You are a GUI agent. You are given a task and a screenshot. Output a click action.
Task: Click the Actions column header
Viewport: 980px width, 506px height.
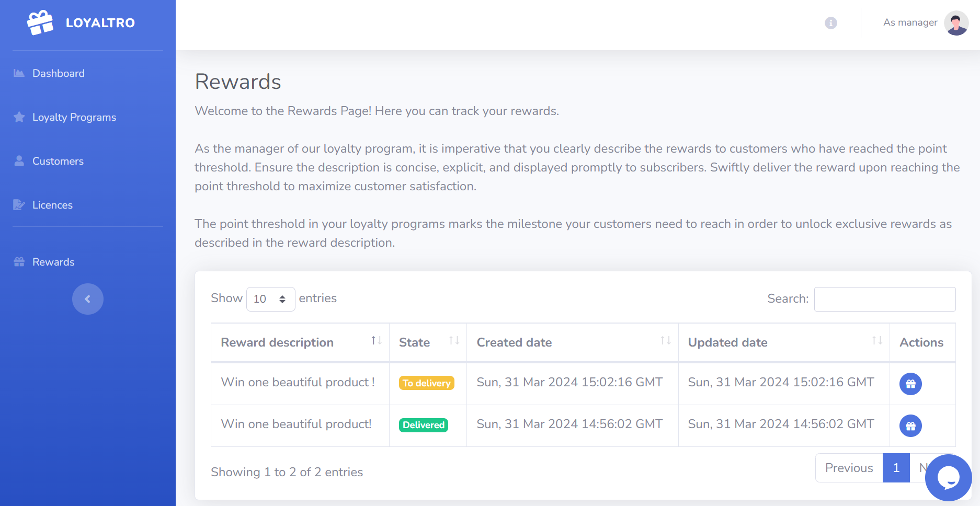(x=921, y=342)
